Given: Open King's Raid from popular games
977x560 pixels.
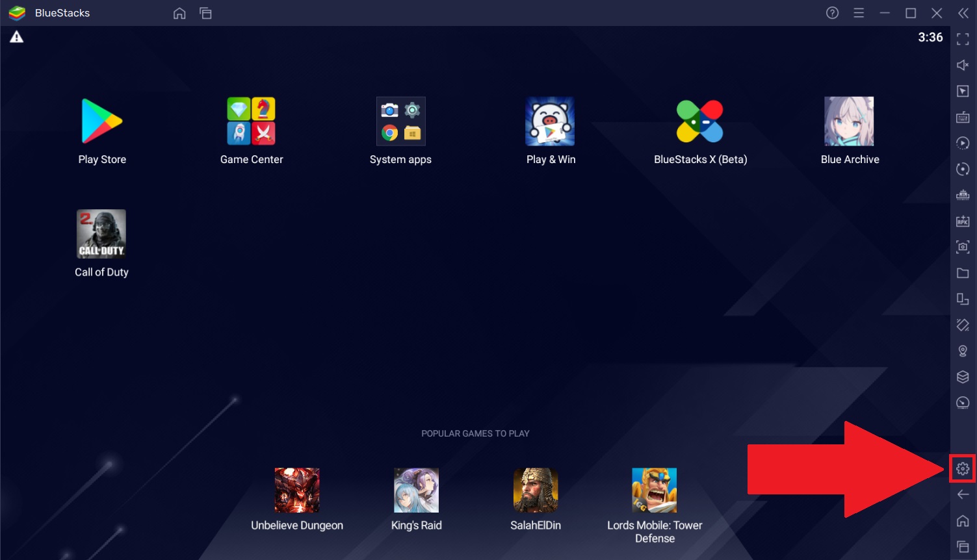Looking at the screenshot, I should click(x=416, y=490).
